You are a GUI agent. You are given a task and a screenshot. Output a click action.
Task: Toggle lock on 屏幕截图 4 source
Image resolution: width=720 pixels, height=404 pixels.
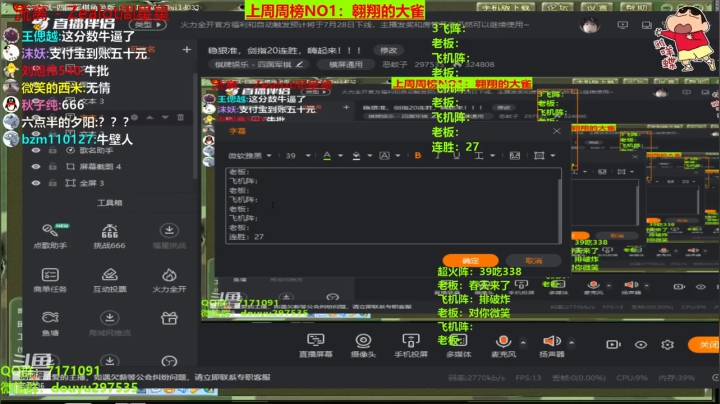(x=53, y=167)
